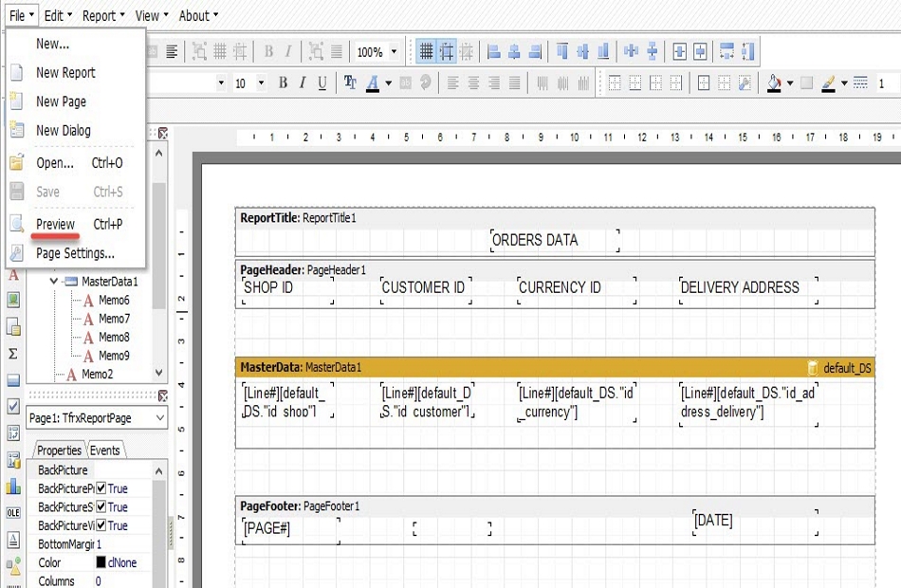Click the Align Bottoms icon
901x588 pixels.
pyautogui.click(x=603, y=52)
